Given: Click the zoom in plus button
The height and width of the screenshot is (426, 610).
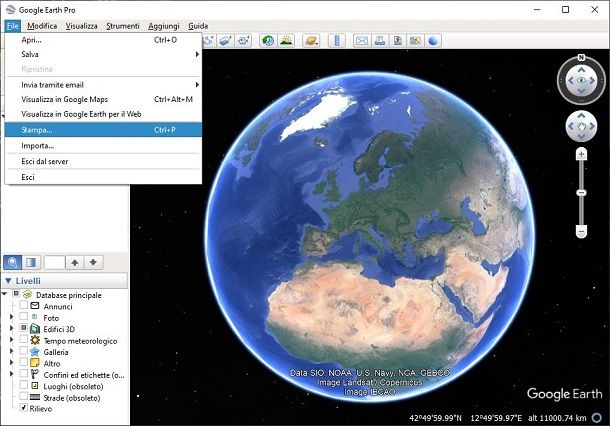Looking at the screenshot, I should pyautogui.click(x=581, y=154).
